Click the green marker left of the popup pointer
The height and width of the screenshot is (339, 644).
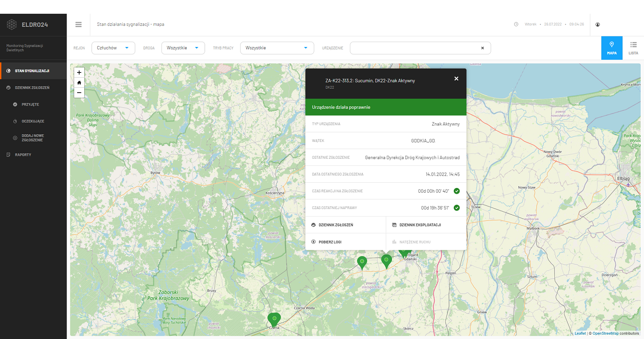[362, 262]
